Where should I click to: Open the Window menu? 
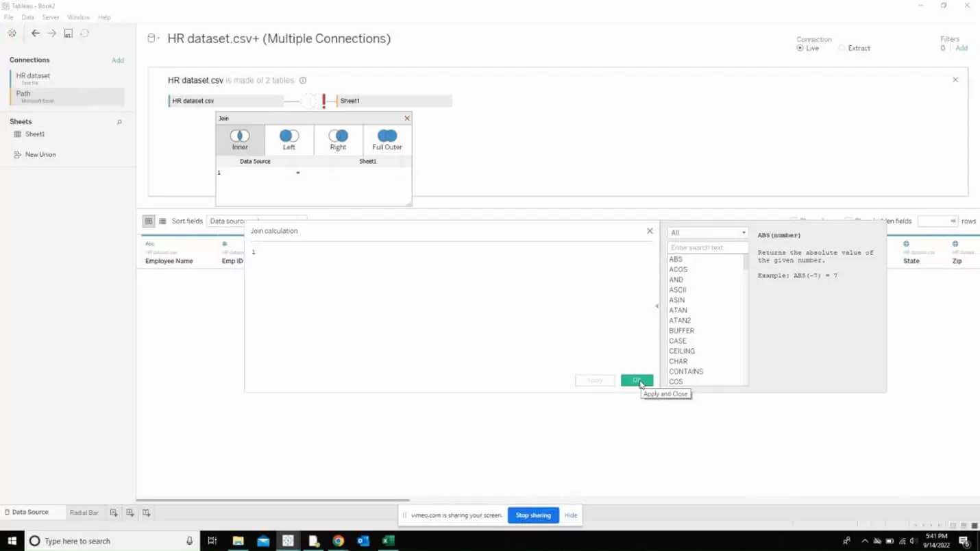[x=78, y=17]
